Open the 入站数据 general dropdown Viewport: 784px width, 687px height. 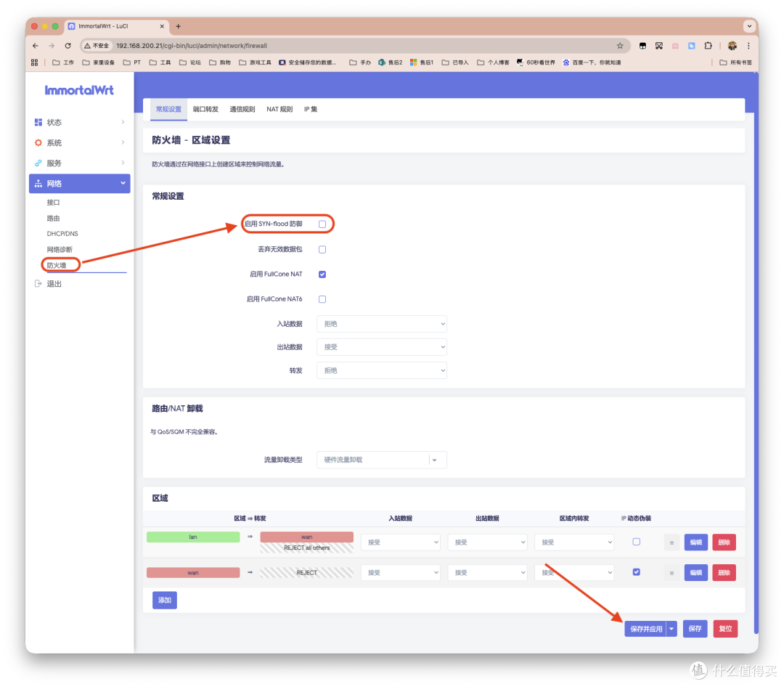coord(382,324)
